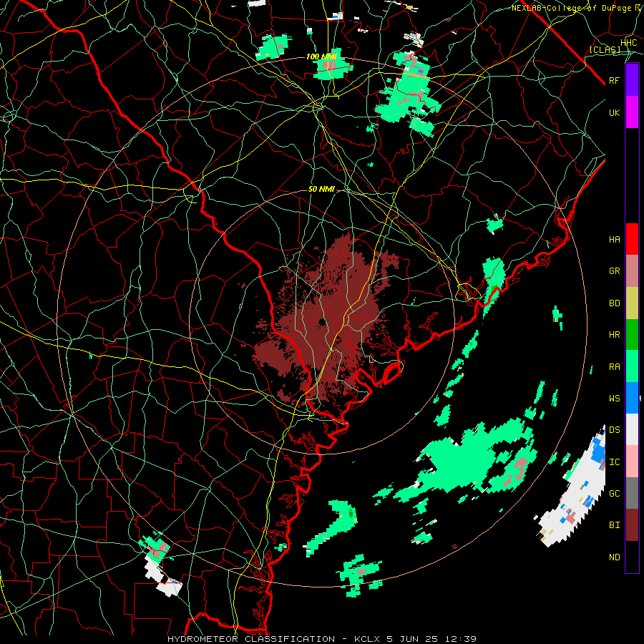644x644 pixels.
Task: Click the "RA" legend label
Action: 614,366
